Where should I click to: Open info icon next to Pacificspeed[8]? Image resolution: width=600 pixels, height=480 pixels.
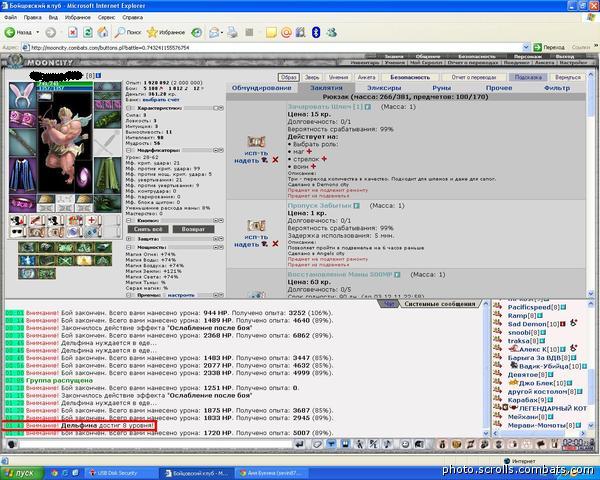[563, 307]
